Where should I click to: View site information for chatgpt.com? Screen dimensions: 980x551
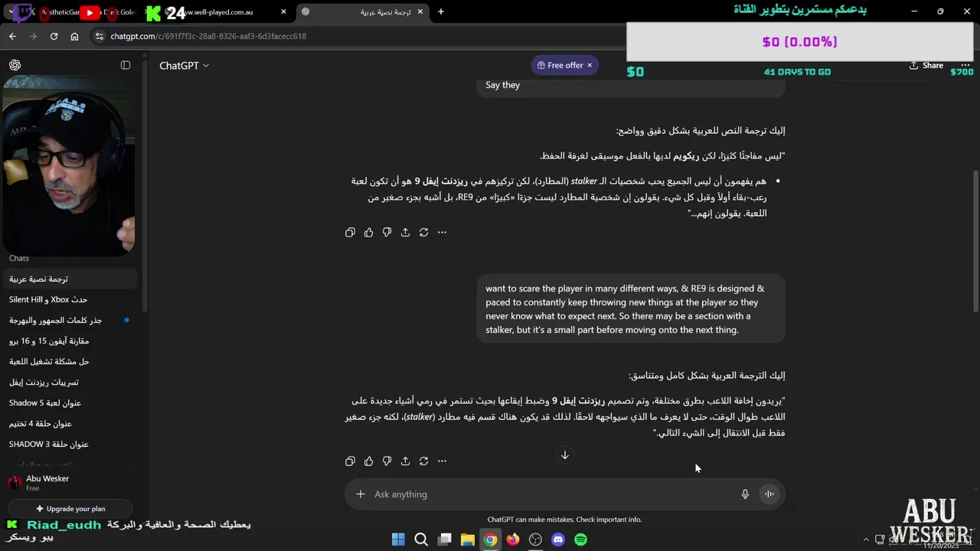(99, 36)
